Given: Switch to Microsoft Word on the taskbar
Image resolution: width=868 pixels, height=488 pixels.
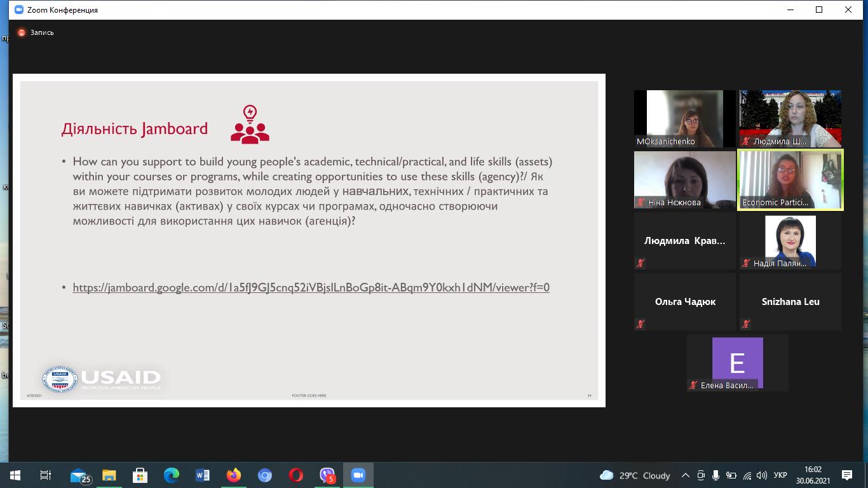Looking at the screenshot, I should (203, 475).
